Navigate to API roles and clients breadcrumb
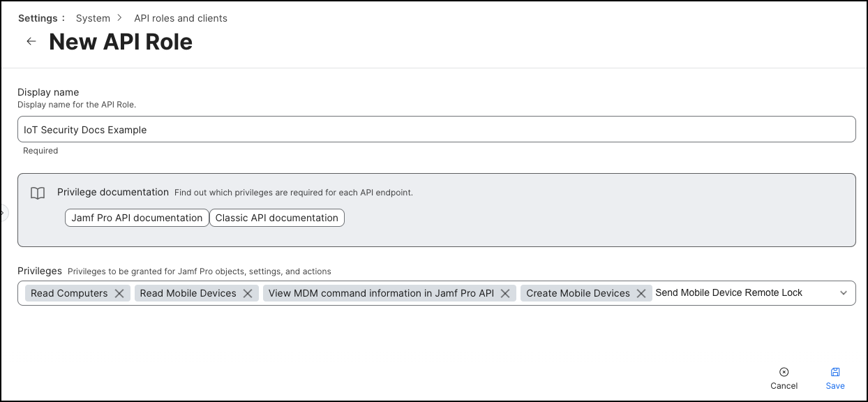Screen dimensions: 868x402 click(181, 18)
